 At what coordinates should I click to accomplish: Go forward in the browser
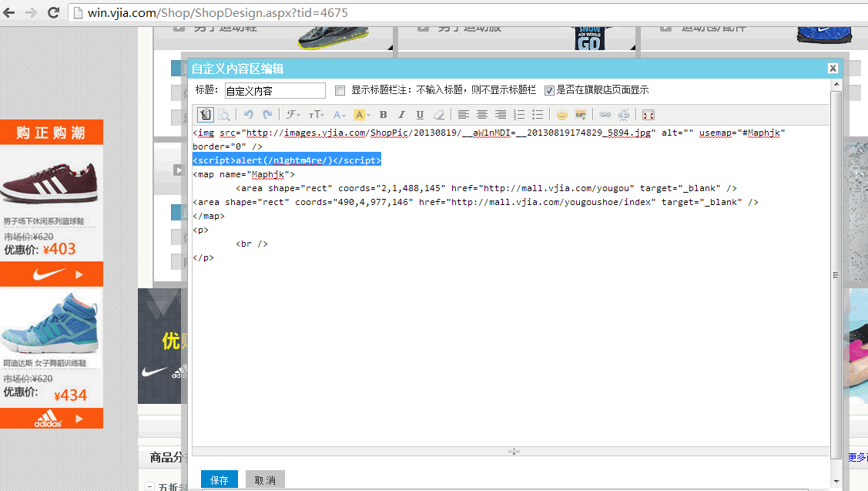click(31, 13)
